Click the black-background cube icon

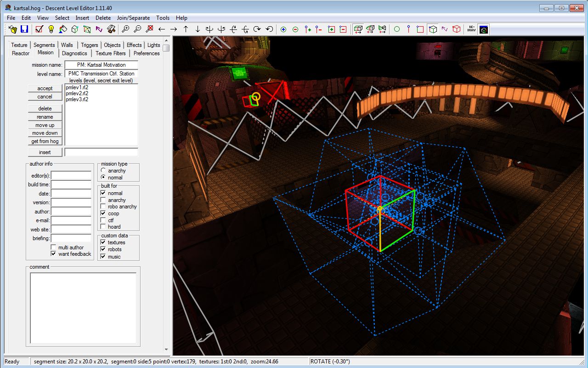pyautogui.click(x=483, y=29)
